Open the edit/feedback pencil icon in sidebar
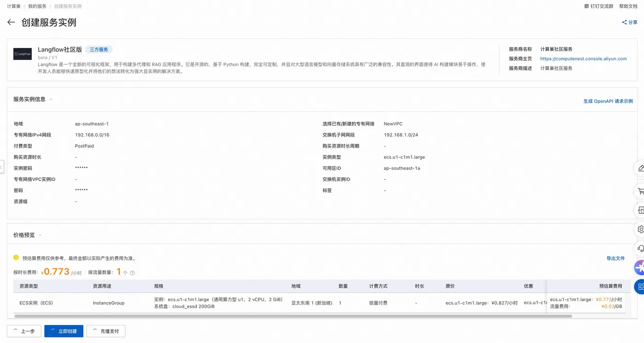The height and width of the screenshot is (343, 644). [640, 169]
